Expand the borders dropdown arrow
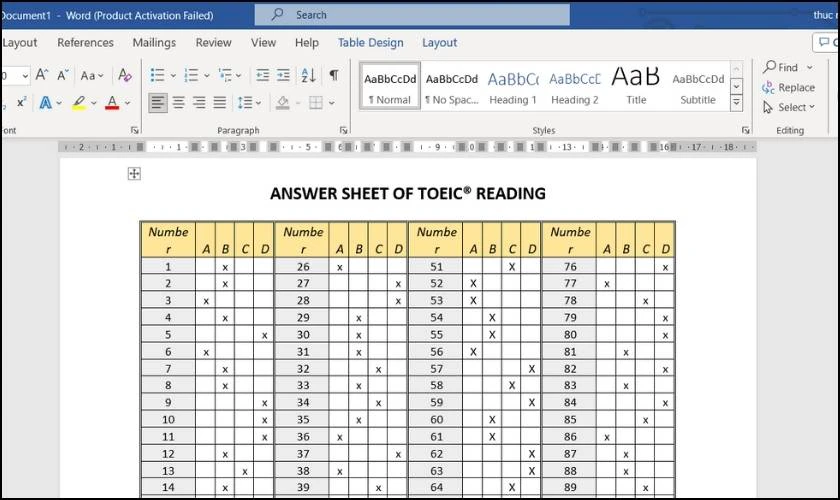Screen dimensions: 840x500 pyautogui.click(x=332, y=102)
